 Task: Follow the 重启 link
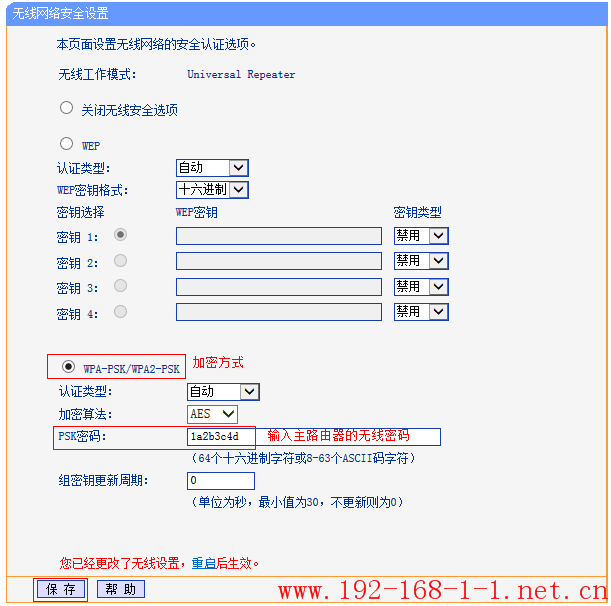[x=204, y=564]
